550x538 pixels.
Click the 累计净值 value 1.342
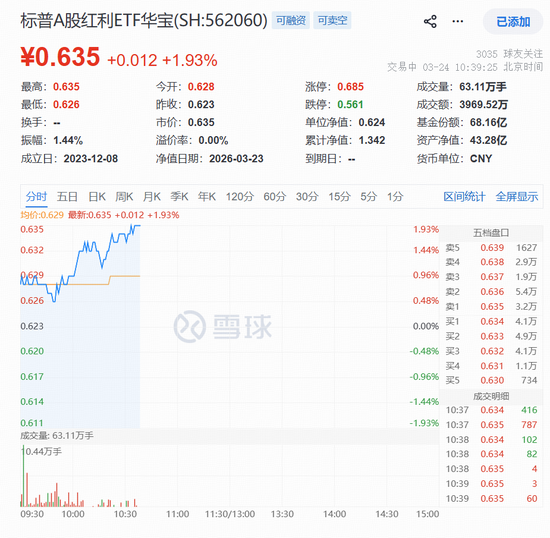click(x=372, y=140)
